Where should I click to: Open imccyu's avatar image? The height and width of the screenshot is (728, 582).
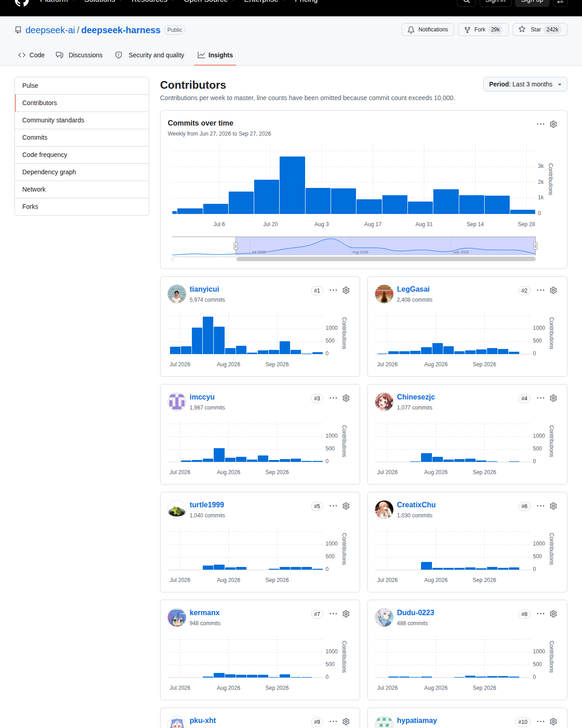(177, 402)
